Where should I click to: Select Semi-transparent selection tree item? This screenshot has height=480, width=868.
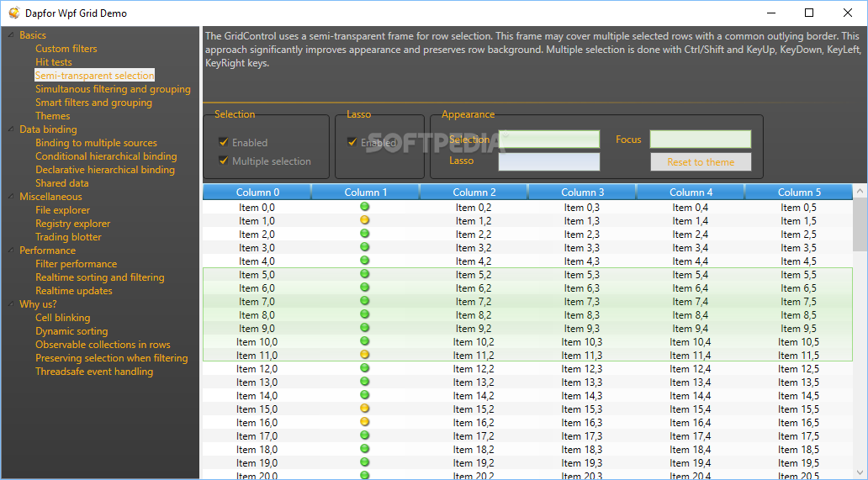(95, 75)
